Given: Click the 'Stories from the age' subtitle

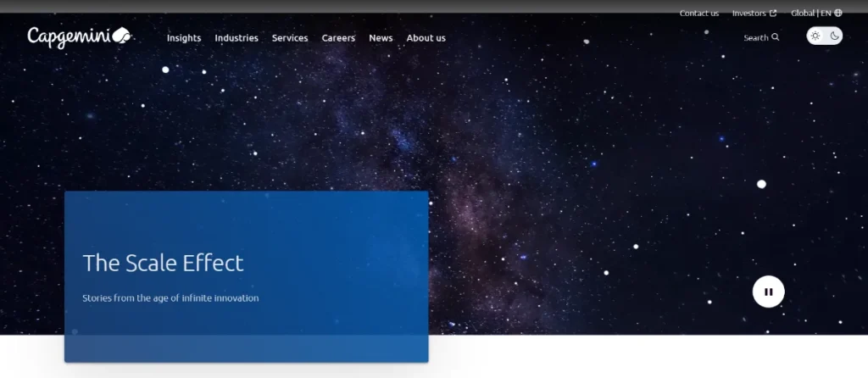Looking at the screenshot, I should pos(170,298).
